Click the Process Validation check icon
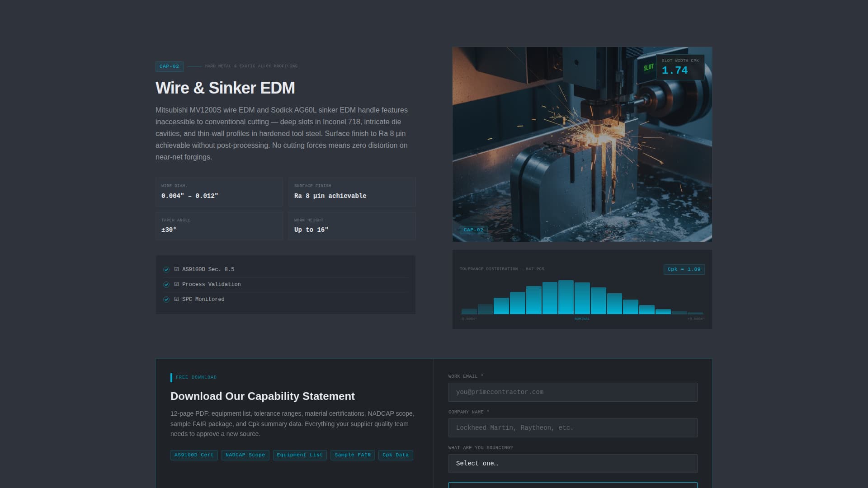Screen dimensions: 868x488 (x=166, y=285)
